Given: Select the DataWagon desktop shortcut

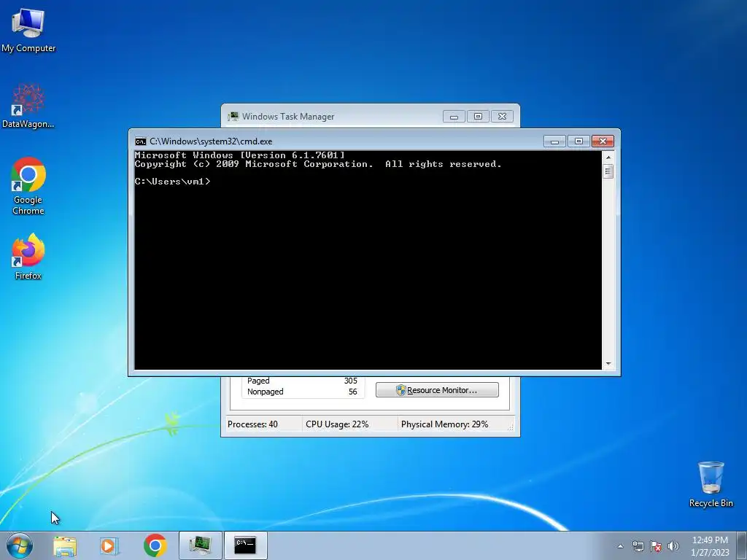Looking at the screenshot, I should click(x=28, y=106).
